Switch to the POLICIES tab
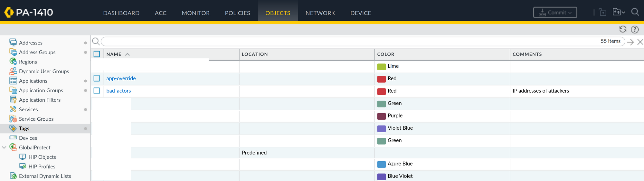Image resolution: width=644 pixels, height=181 pixels. 237,13
